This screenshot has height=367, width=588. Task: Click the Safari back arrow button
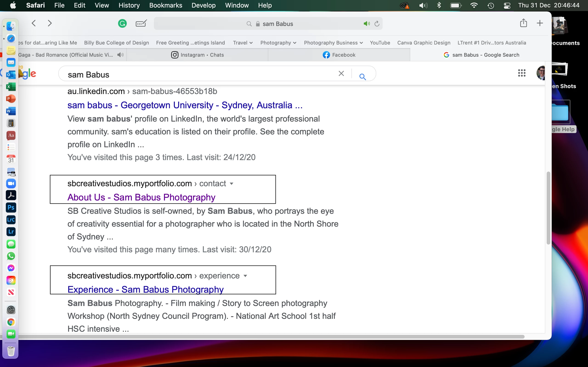[34, 23]
